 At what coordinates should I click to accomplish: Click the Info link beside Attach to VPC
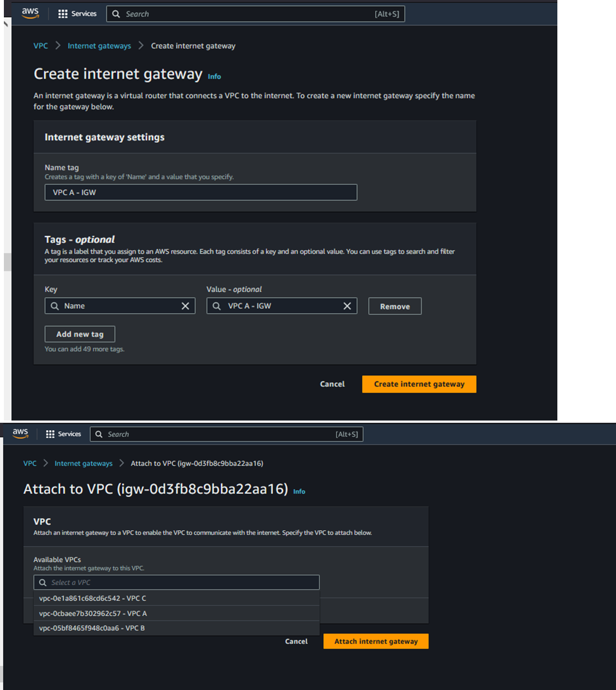pos(299,491)
